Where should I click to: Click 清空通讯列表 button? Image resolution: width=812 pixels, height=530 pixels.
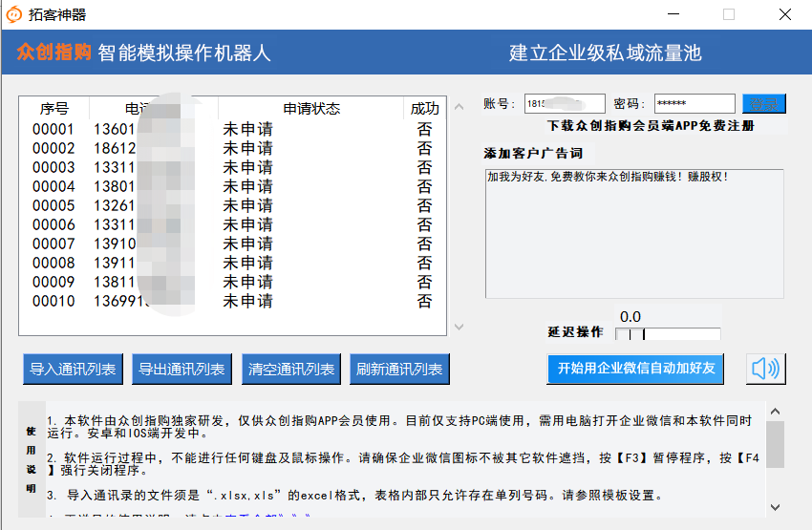pos(291,369)
